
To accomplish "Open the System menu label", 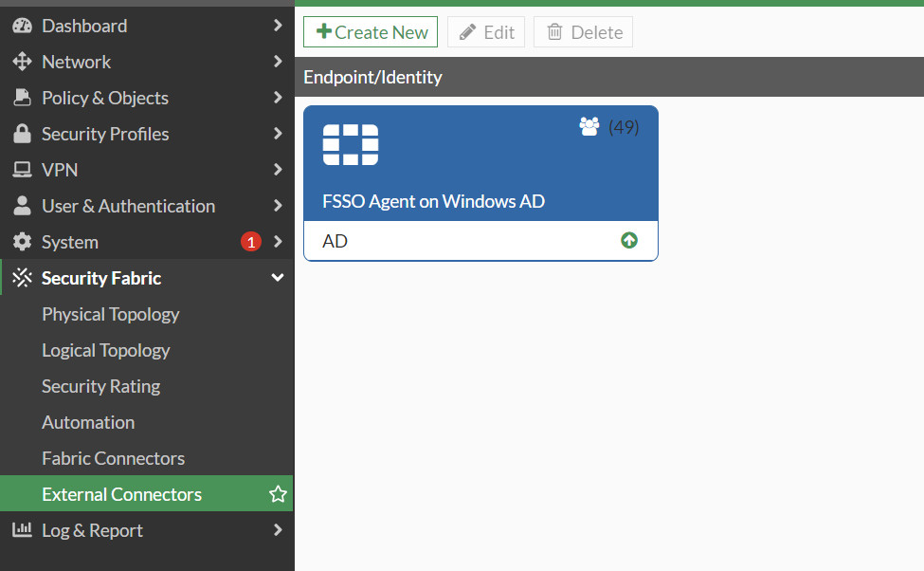I will coord(70,242).
